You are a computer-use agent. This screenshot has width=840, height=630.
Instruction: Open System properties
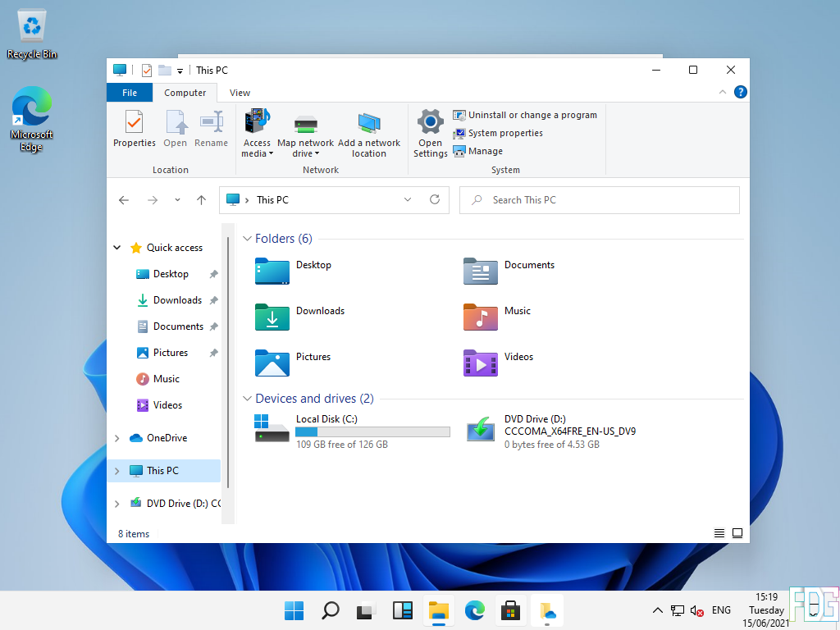tap(498, 133)
